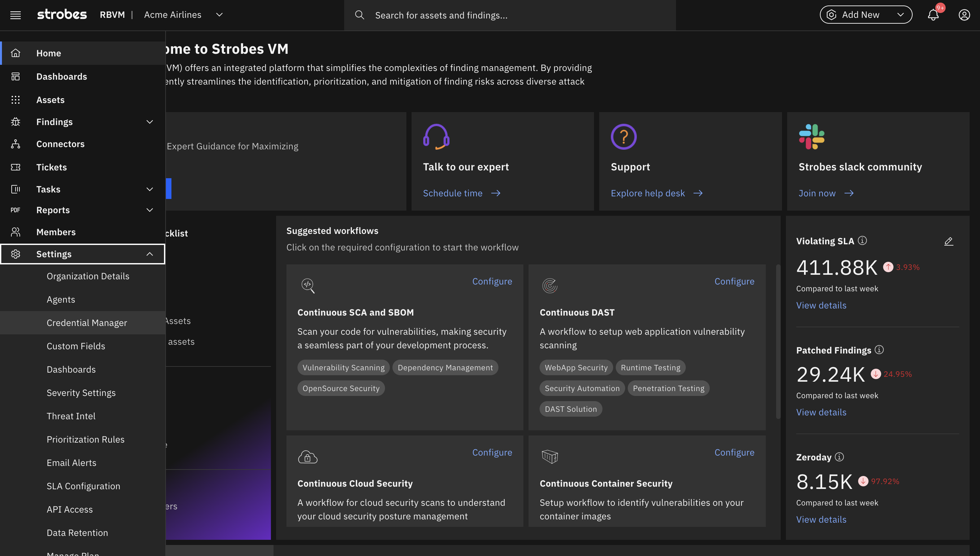This screenshot has width=980, height=556.
Task: Click the Slack logo icon
Action: 811,136
